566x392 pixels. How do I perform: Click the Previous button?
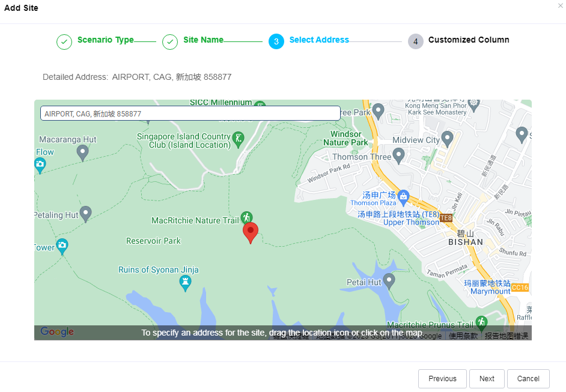click(x=442, y=379)
